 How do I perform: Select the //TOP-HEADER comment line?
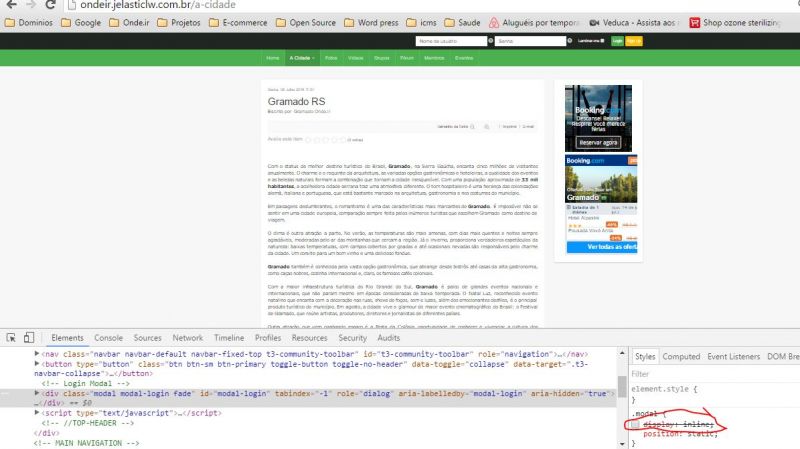88,423
